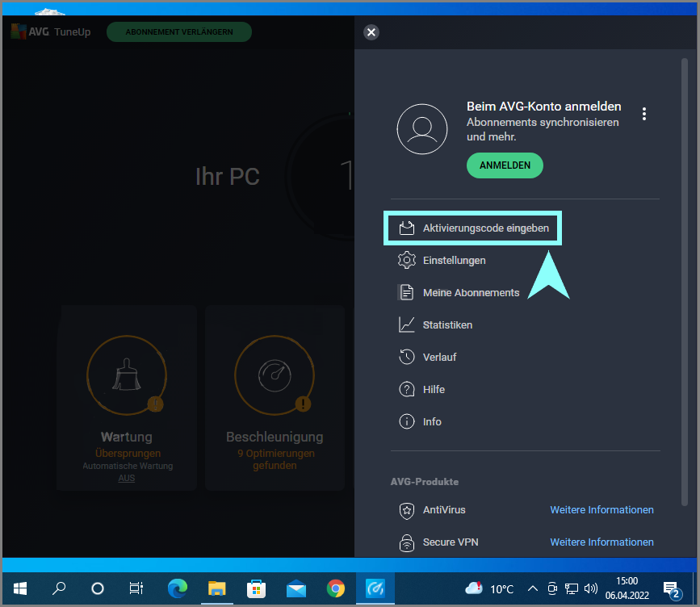Open Cortana circle in taskbar
The width and height of the screenshot is (700, 607).
point(98,588)
